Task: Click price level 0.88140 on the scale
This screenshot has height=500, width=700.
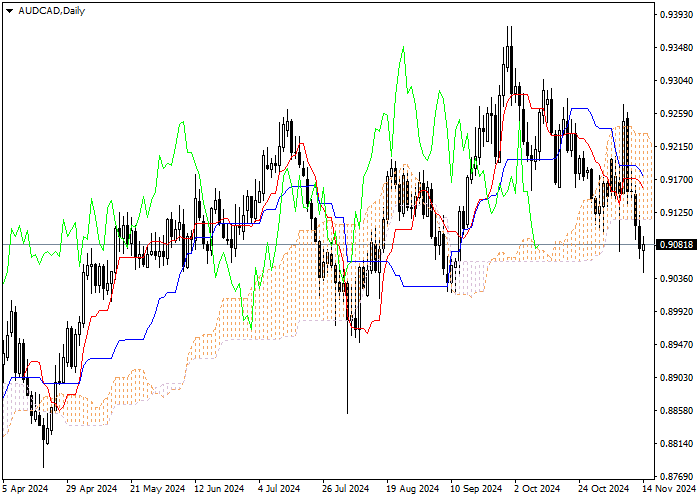Action: [677, 444]
